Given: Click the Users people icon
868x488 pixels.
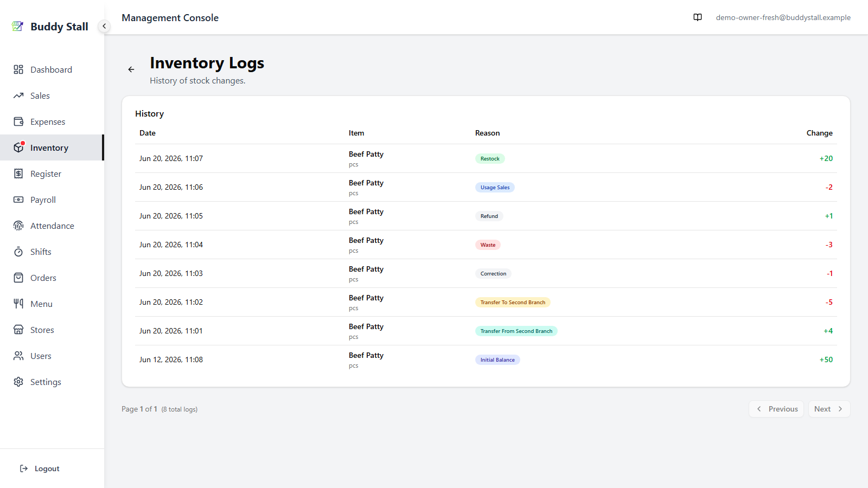Looking at the screenshot, I should pyautogui.click(x=18, y=356).
